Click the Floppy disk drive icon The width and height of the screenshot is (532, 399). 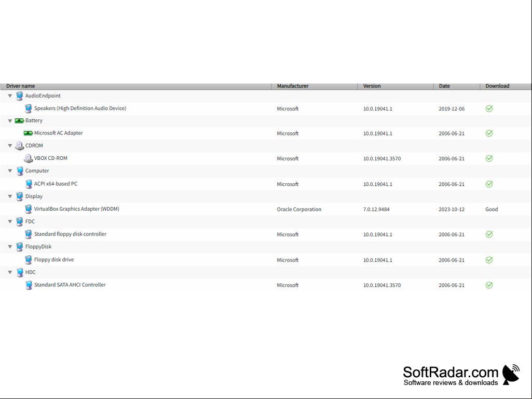[x=29, y=260]
